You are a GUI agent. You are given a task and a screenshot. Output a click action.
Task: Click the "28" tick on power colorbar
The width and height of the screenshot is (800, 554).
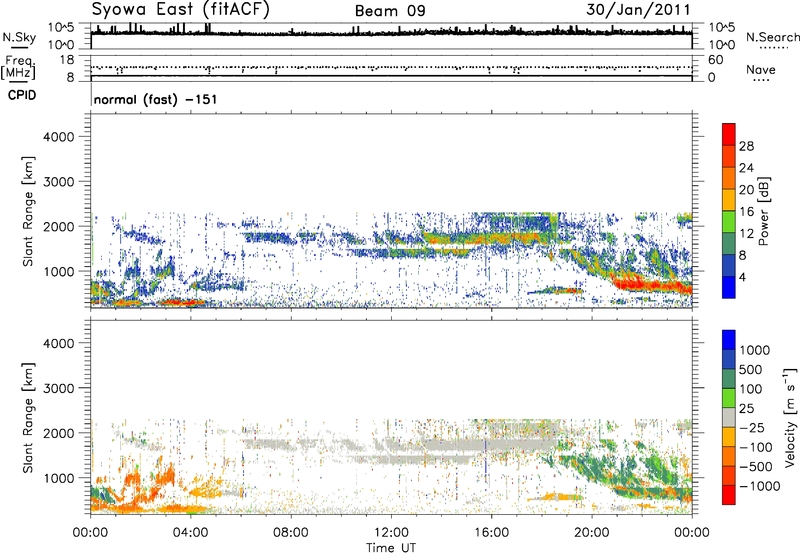pyautogui.click(x=746, y=146)
